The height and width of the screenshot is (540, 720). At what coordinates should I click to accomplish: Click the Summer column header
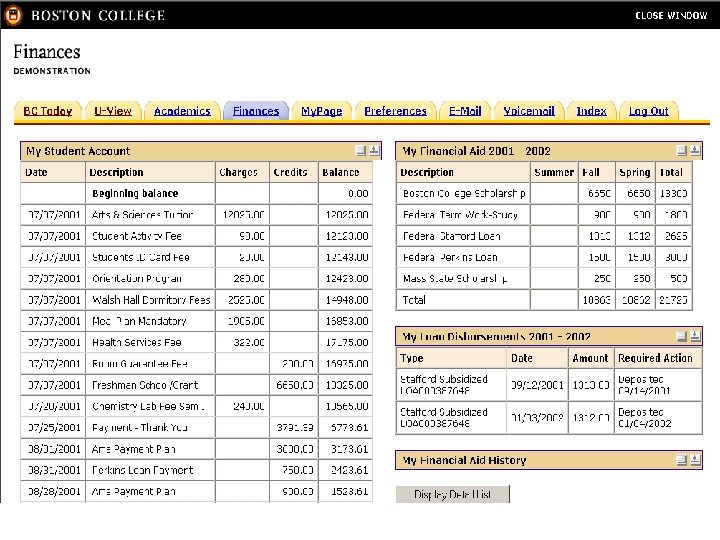coord(554,172)
